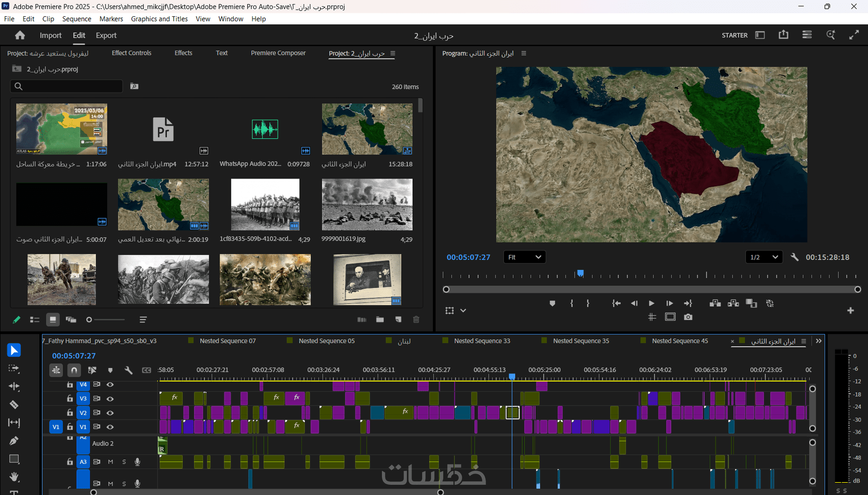Switch to the Effect Controls tab
This screenshot has height=495, width=868.
[131, 53]
